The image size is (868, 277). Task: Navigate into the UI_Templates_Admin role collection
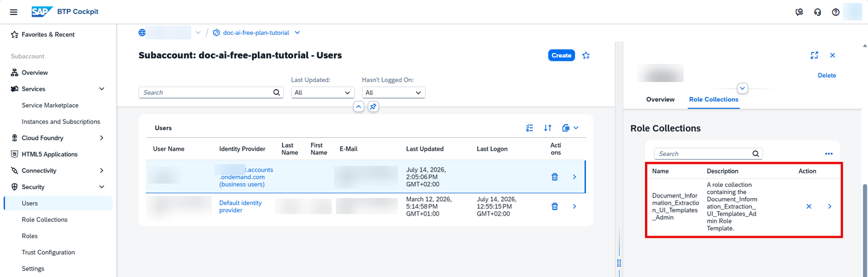tap(829, 207)
